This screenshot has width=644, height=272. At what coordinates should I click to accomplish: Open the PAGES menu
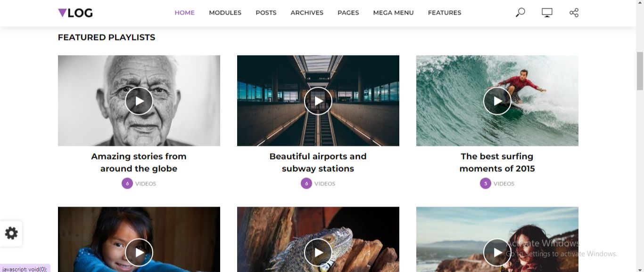pos(348,13)
